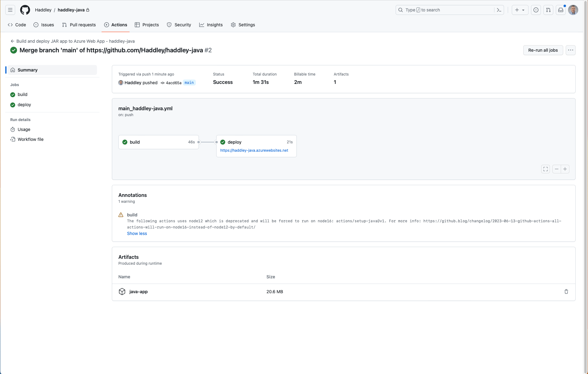Download the java-app artifact

[138, 292]
